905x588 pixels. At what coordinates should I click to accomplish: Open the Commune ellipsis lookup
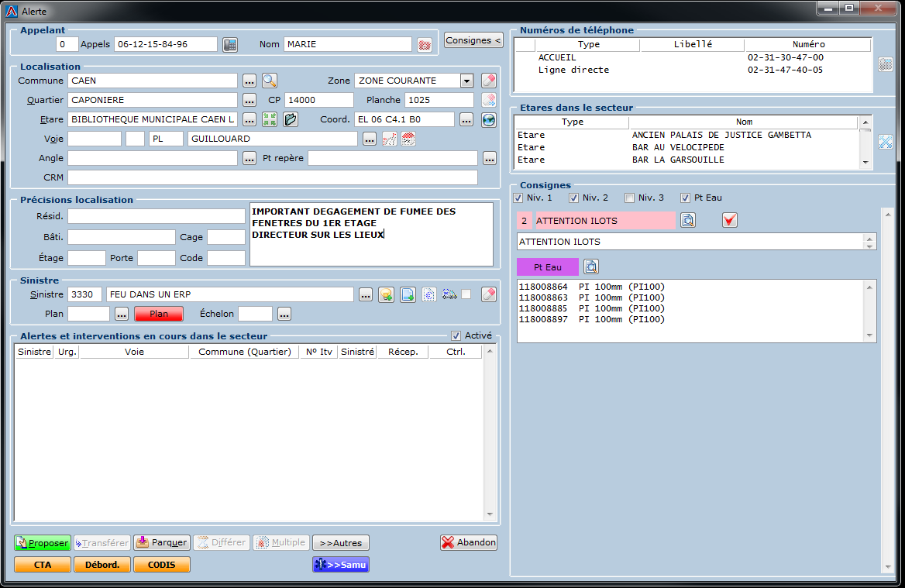pyautogui.click(x=249, y=81)
